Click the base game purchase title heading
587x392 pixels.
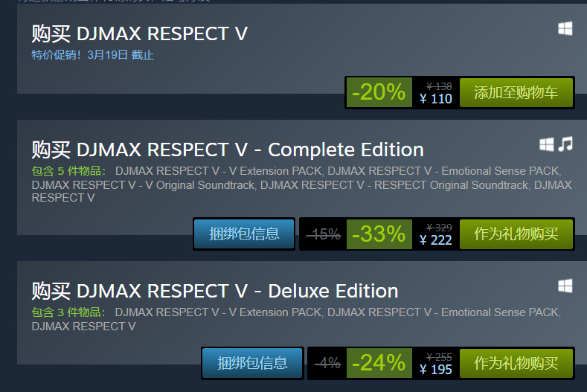click(x=140, y=33)
